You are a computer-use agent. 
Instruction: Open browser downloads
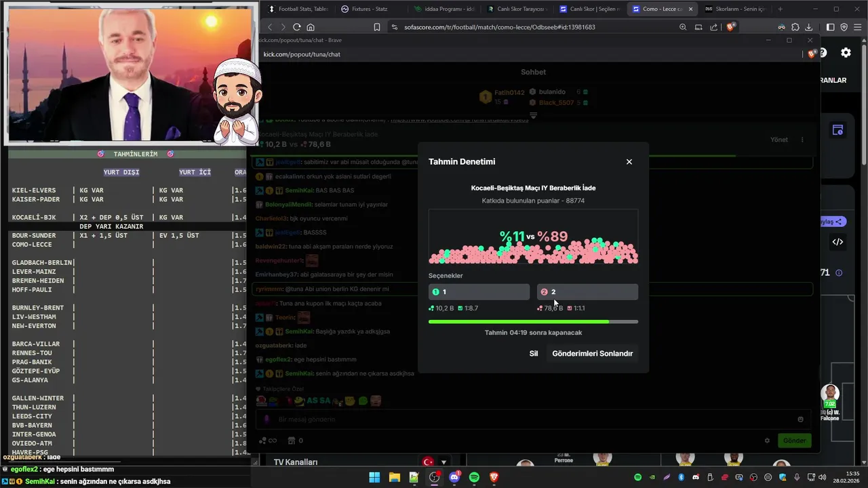pos(808,27)
